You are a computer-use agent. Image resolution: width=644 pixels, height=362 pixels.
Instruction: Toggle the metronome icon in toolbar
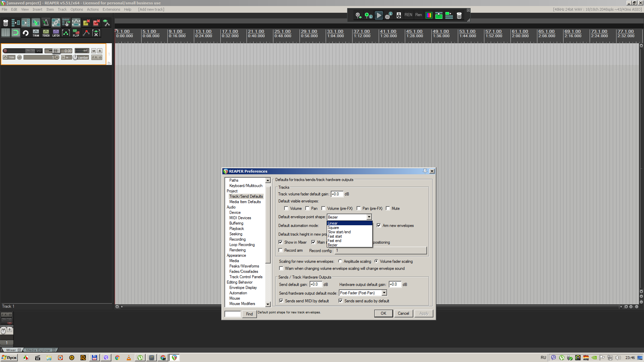click(46, 22)
